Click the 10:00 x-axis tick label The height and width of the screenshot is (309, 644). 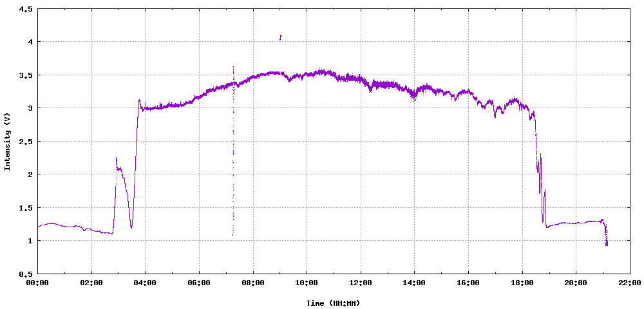point(307,283)
